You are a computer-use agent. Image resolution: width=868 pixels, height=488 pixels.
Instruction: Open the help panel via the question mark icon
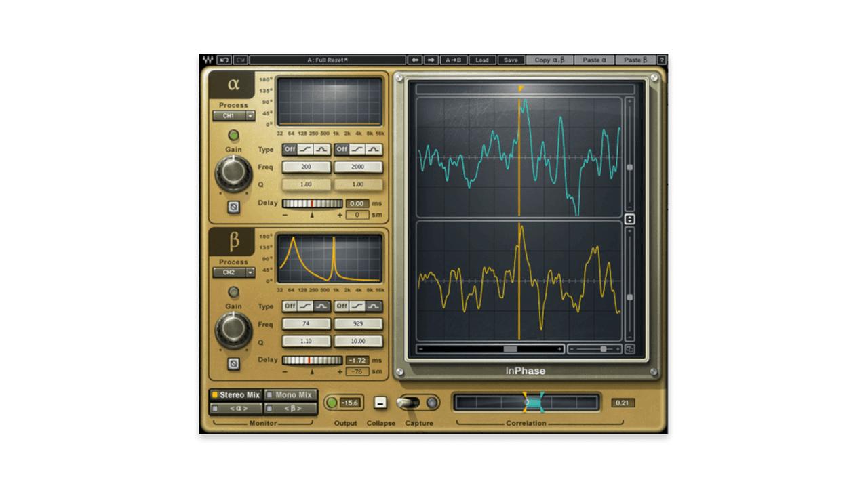(x=663, y=60)
